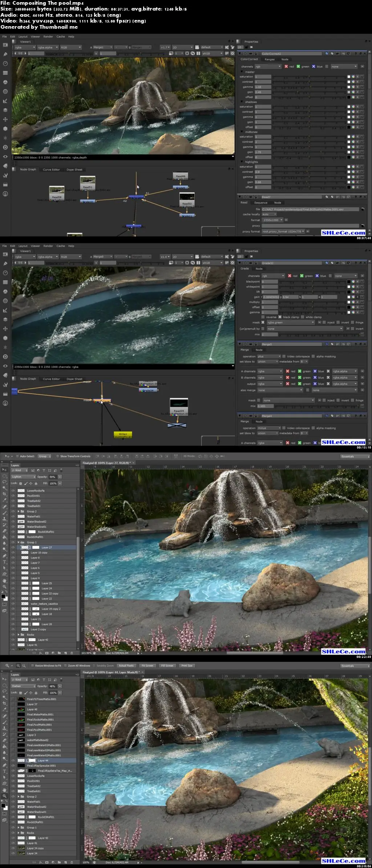Open the Merge5 operation dropdown showing plus
The image size is (372, 868).
point(269,357)
